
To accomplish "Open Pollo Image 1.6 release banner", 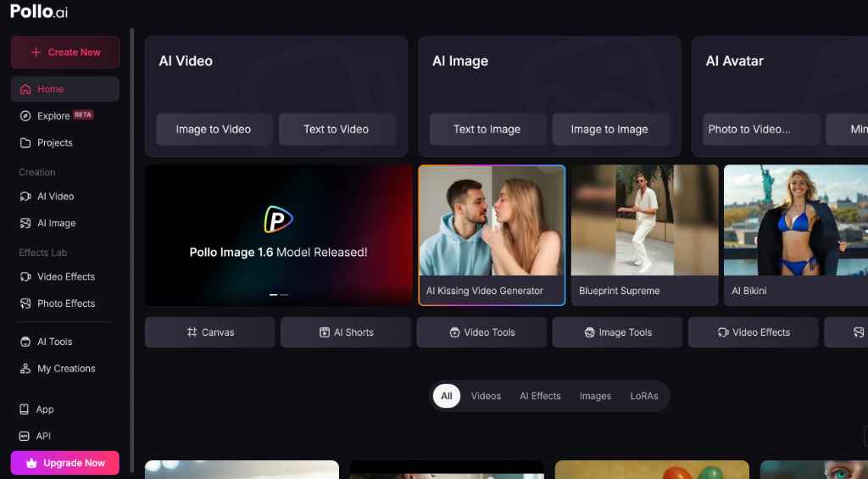I will (x=278, y=236).
